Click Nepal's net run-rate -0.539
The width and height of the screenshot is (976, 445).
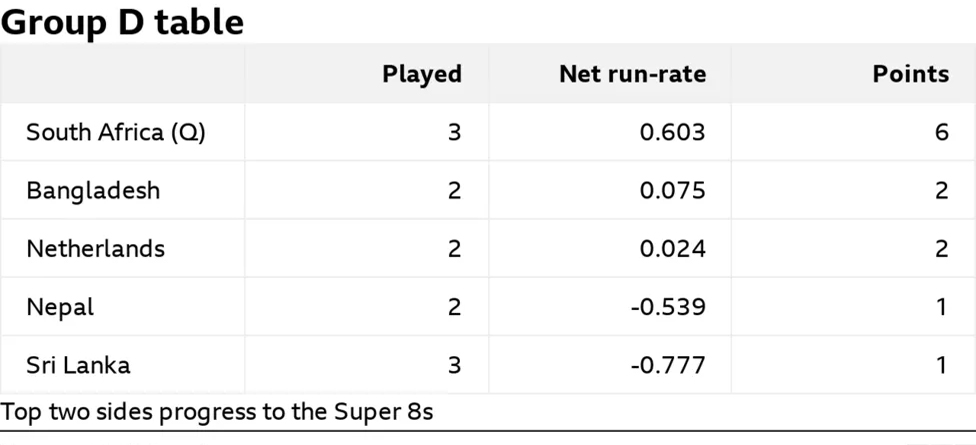pyautogui.click(x=668, y=307)
